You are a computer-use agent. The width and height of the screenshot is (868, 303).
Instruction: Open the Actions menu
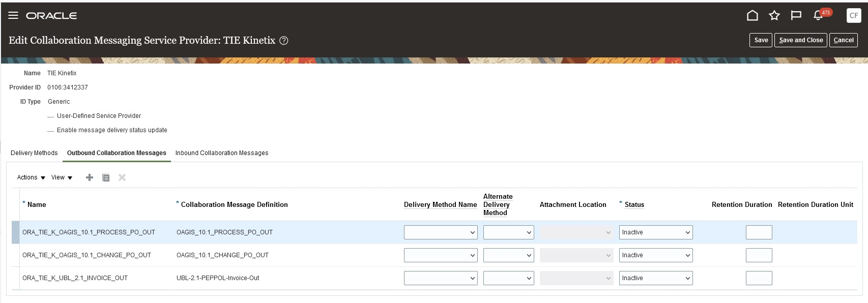coord(31,177)
